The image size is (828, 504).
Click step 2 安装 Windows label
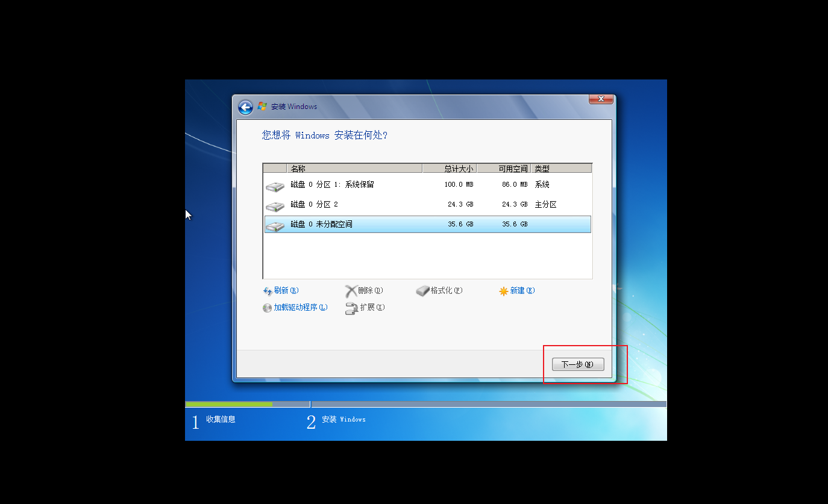tap(343, 419)
